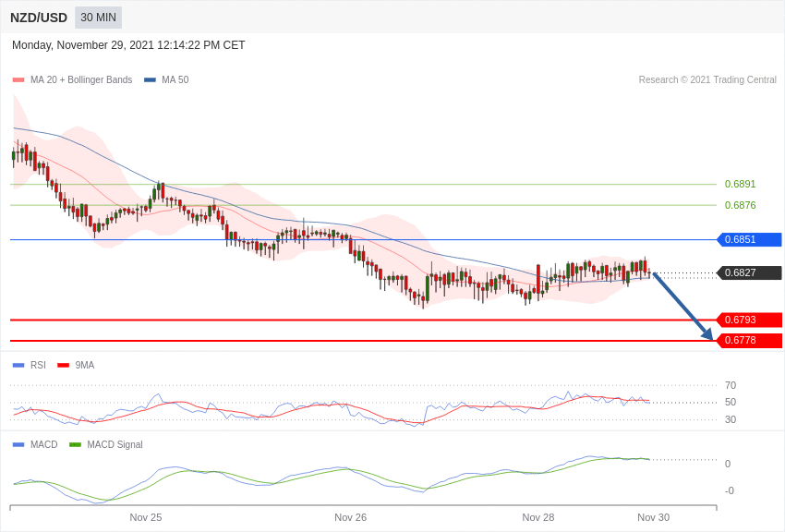
Task: Toggle the MA 50 legend label
Action: (175, 79)
